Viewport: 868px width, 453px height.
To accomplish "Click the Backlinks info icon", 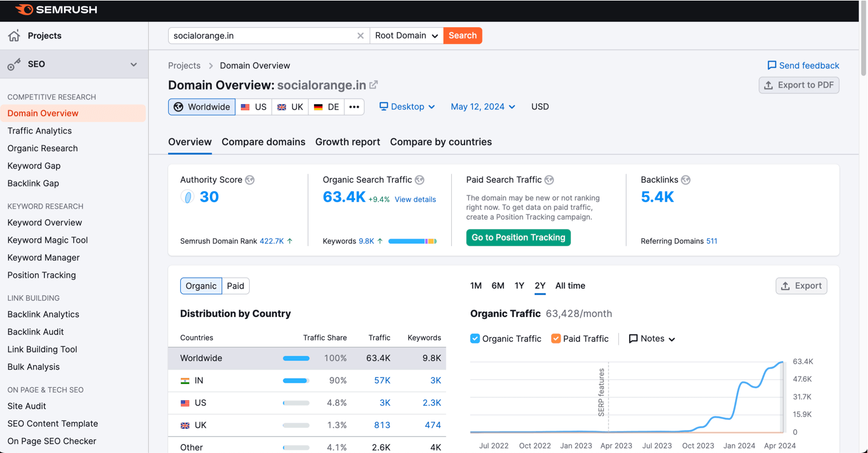I will pyautogui.click(x=685, y=180).
